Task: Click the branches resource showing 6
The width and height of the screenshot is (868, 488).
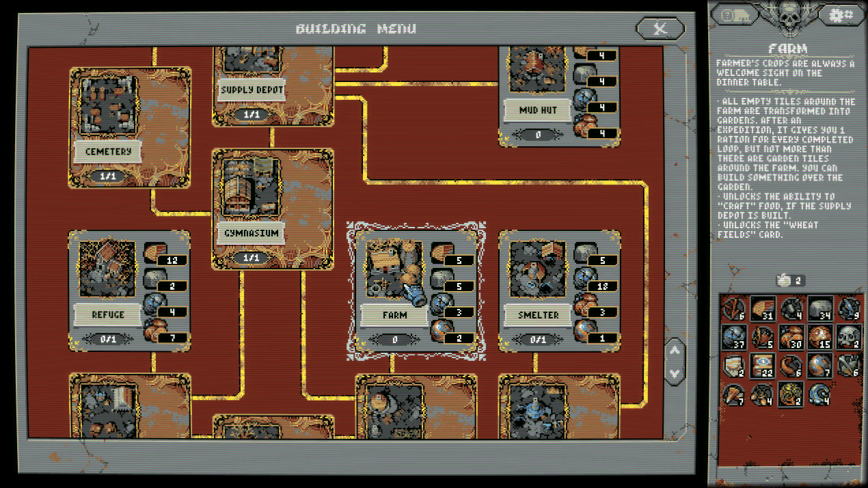Action: pyautogui.click(x=735, y=309)
